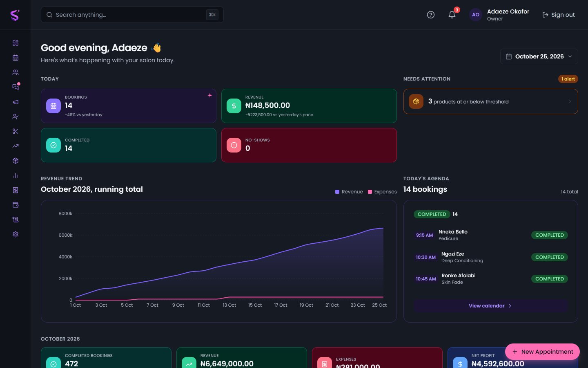Click the COMPLETED filter chip in agenda
The image size is (588, 368).
coord(432,214)
